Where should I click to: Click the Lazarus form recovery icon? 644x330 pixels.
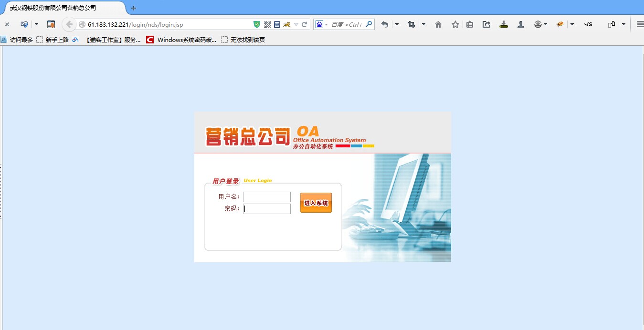coord(24,24)
